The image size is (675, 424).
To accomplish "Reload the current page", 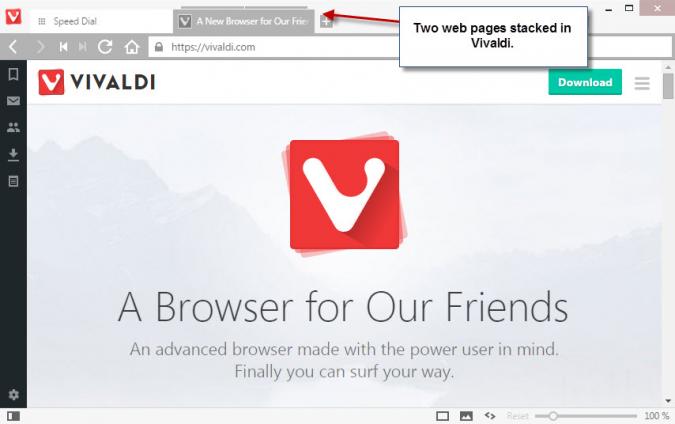I will coord(105,46).
